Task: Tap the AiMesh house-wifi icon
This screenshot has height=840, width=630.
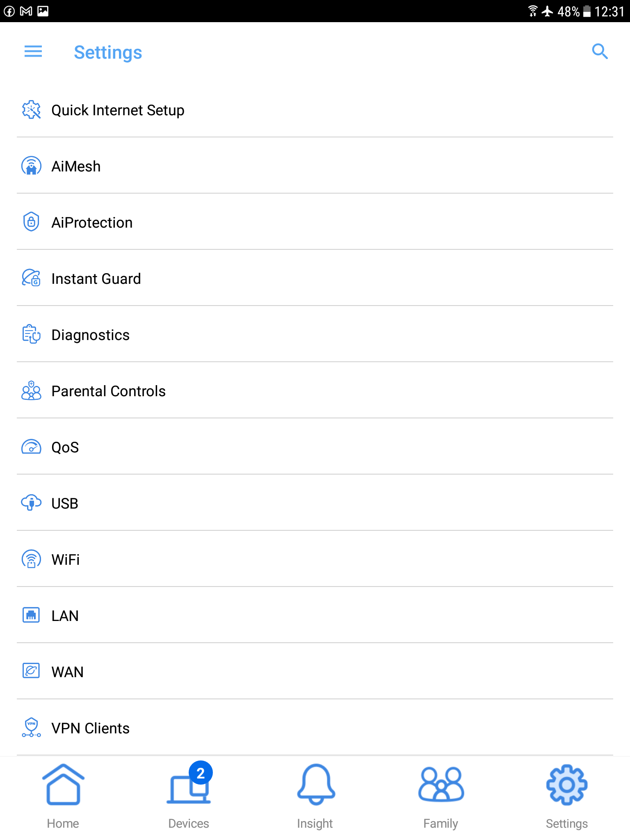Action: coord(31,166)
